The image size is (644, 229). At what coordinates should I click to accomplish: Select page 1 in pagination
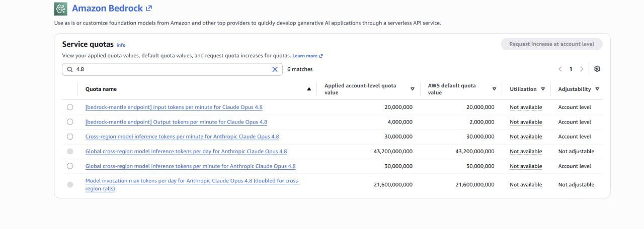point(571,69)
